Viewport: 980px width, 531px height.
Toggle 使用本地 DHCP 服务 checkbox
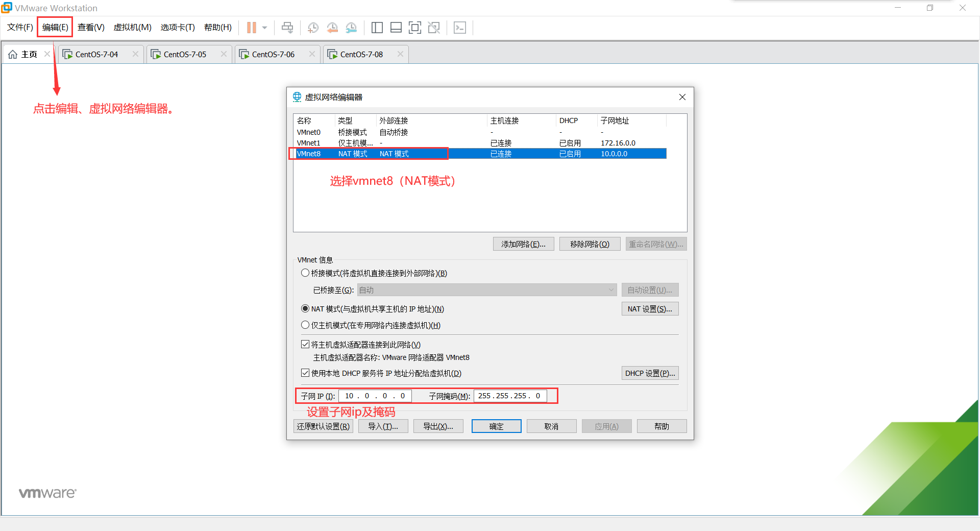pyautogui.click(x=305, y=373)
